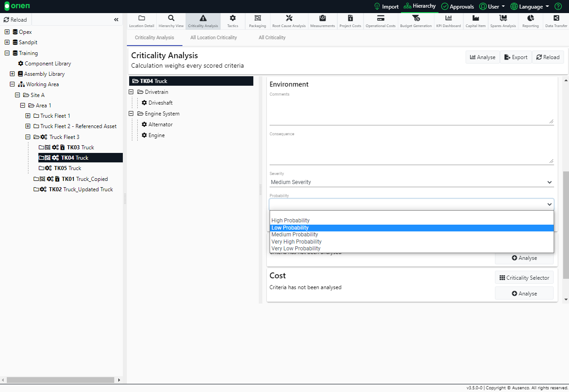Screen dimensions: 569x392
Task: Click Hierarchy in top navigation
Action: pyautogui.click(x=420, y=6)
